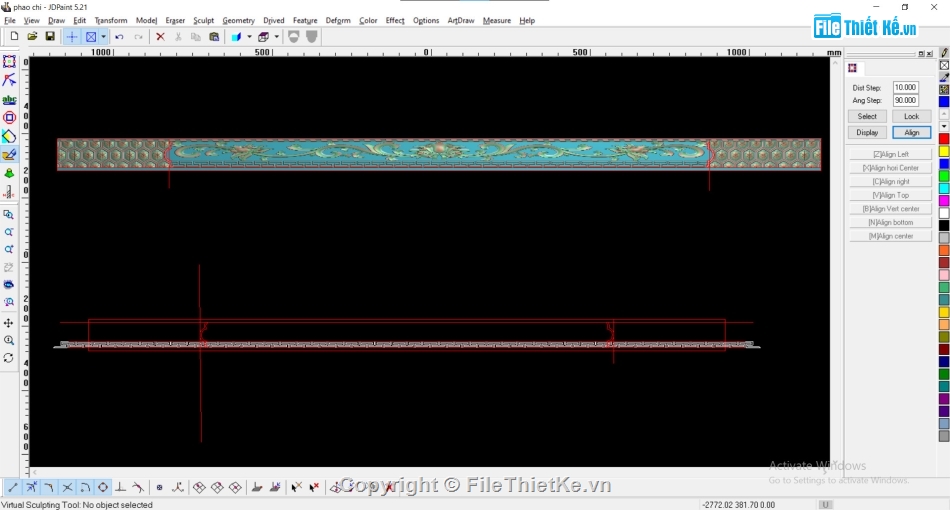Click the rotate view circular arrow icon
Screen dimensions: 950x510
coord(8,358)
